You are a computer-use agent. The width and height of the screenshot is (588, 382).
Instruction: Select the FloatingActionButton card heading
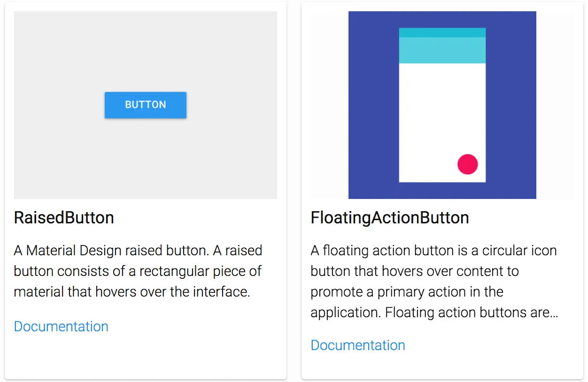(x=390, y=218)
